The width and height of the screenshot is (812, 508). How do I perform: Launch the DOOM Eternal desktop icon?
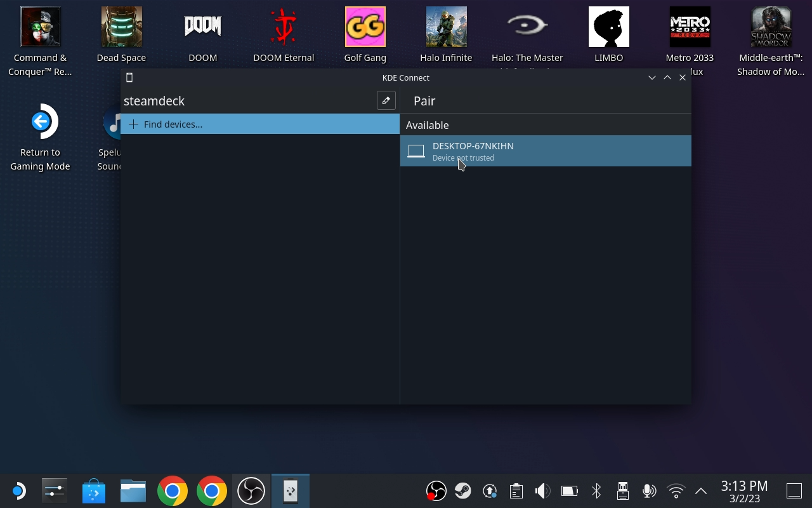(x=284, y=36)
